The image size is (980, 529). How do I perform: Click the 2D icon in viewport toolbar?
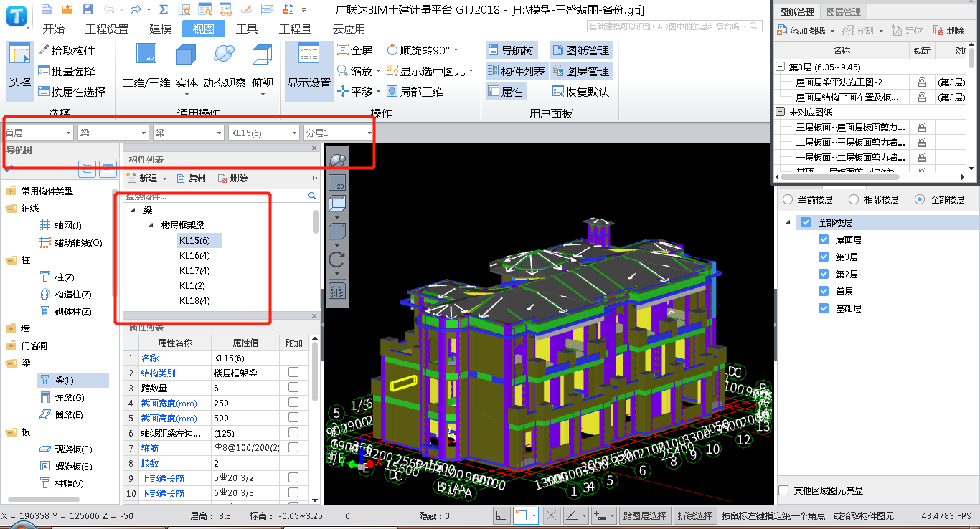tap(337, 183)
